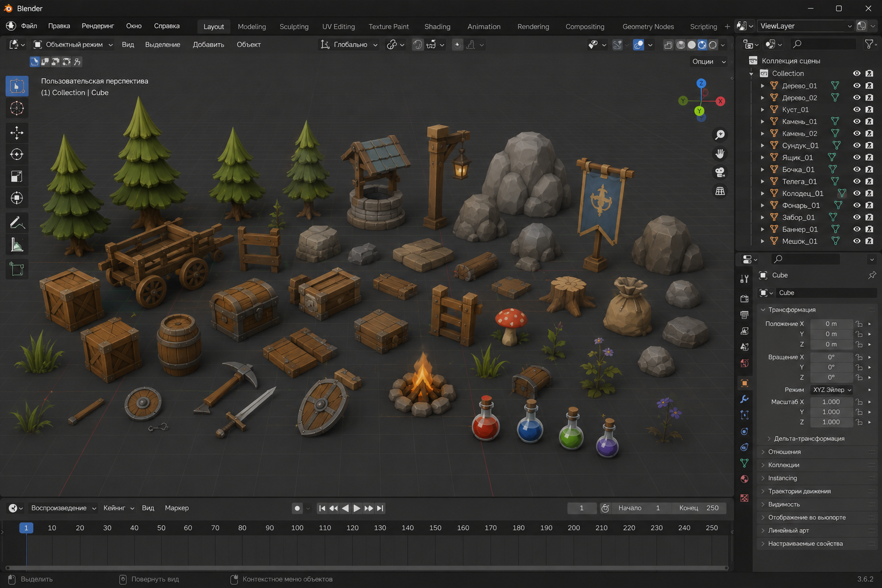Click the Blender logo menu icon

pyautogui.click(x=11, y=26)
